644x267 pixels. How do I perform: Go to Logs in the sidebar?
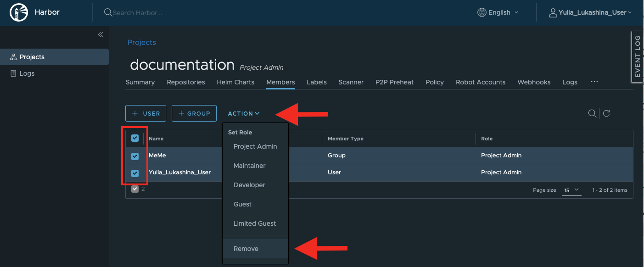coord(54,73)
